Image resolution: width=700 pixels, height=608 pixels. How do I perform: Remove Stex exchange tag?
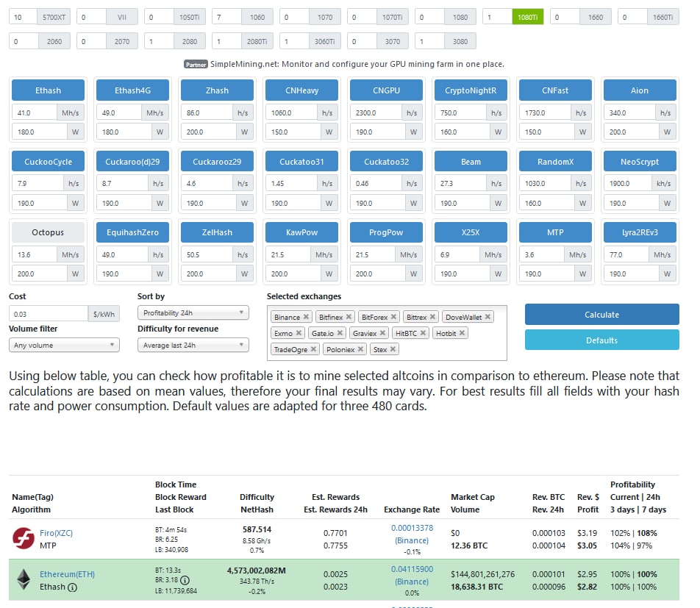393,349
